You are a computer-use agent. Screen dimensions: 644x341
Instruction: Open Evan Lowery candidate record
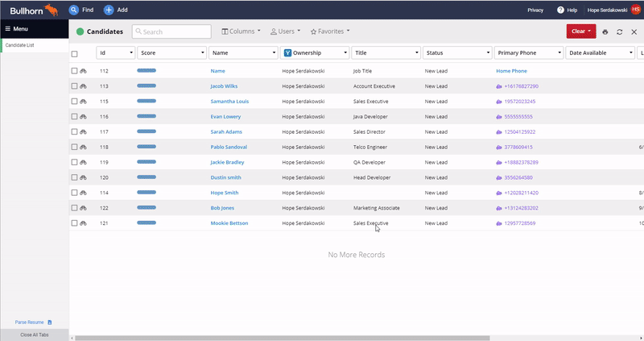[x=225, y=117]
